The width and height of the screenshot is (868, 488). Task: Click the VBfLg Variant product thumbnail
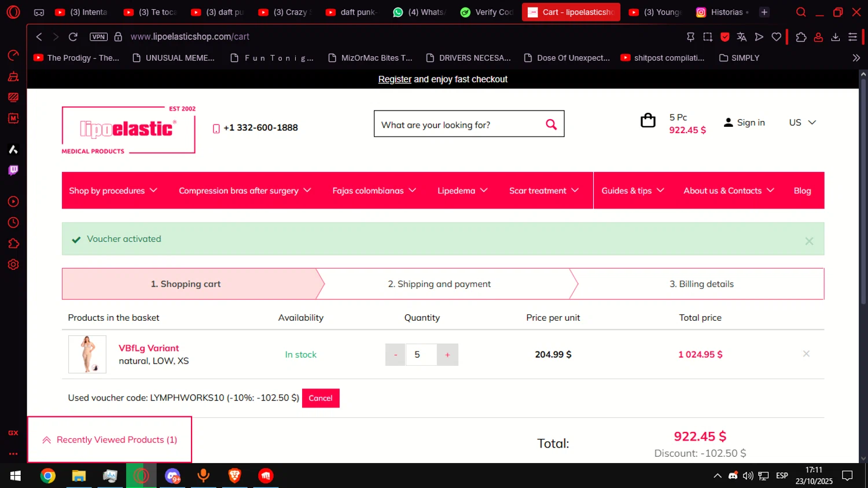click(87, 354)
